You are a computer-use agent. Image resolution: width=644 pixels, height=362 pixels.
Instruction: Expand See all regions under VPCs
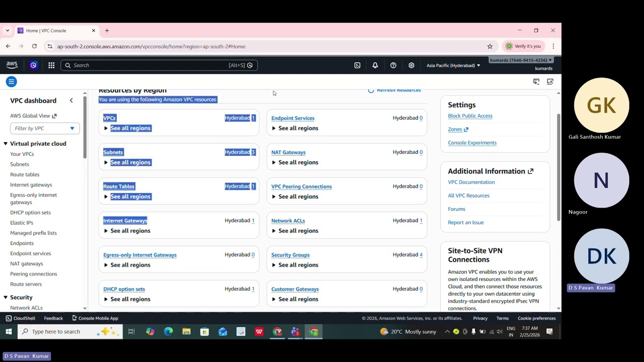click(127, 128)
